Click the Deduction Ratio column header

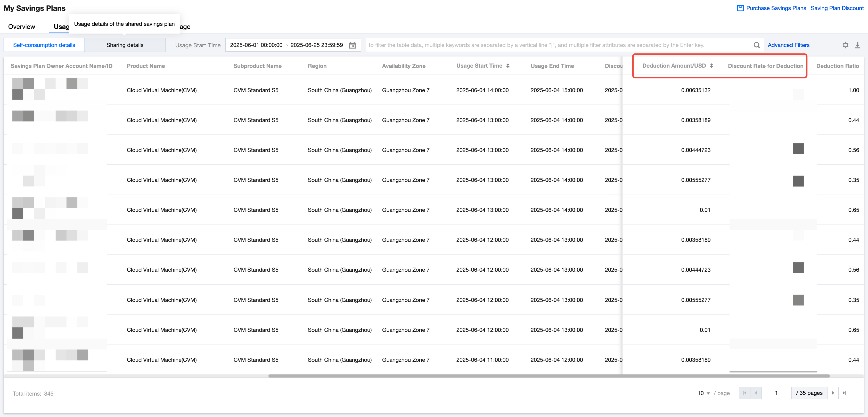pos(837,66)
